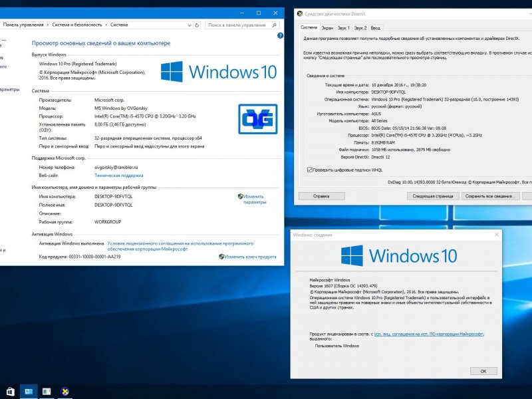Click Сохранить все сведения button
The image size is (532, 399).
(x=490, y=196)
